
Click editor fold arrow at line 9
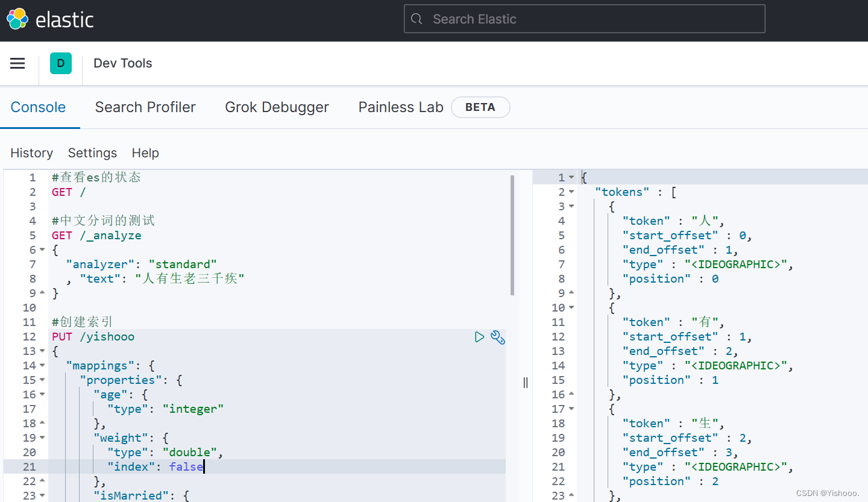coord(42,293)
